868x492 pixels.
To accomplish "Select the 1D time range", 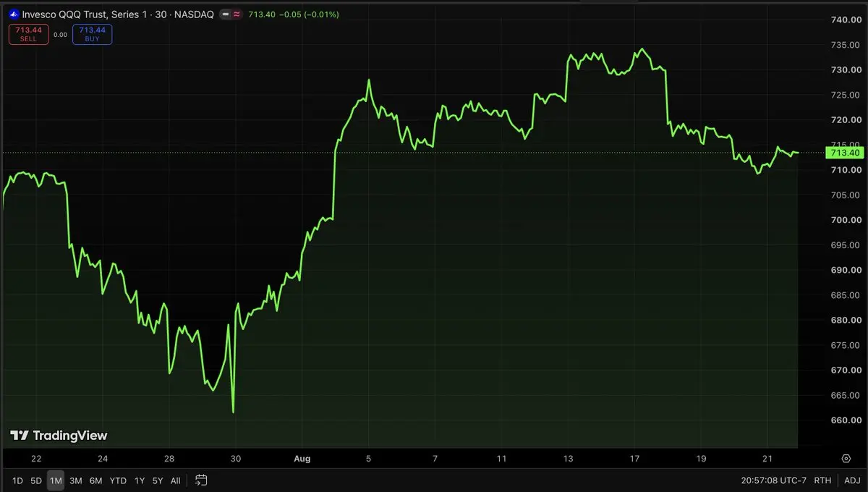I will pyautogui.click(x=17, y=480).
